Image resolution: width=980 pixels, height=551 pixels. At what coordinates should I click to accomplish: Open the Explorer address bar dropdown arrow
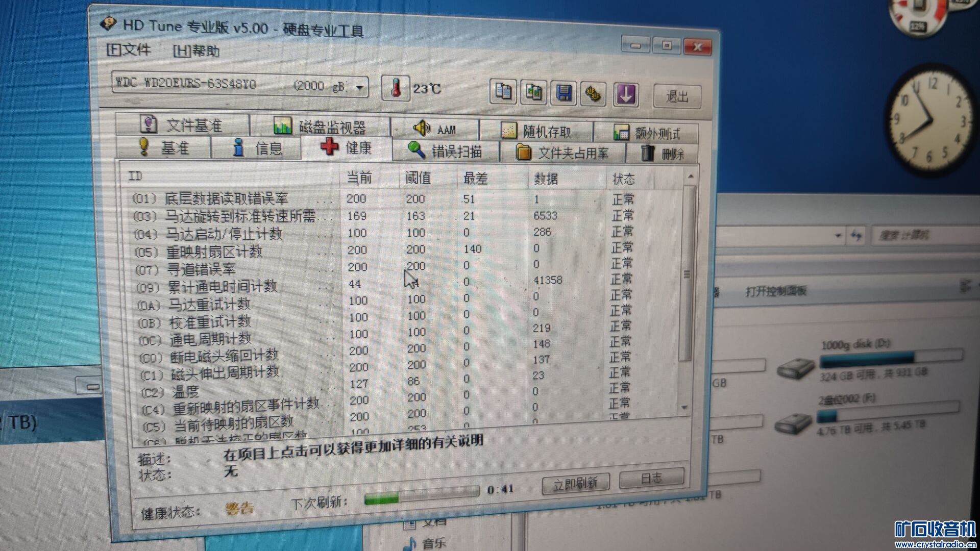click(838, 235)
